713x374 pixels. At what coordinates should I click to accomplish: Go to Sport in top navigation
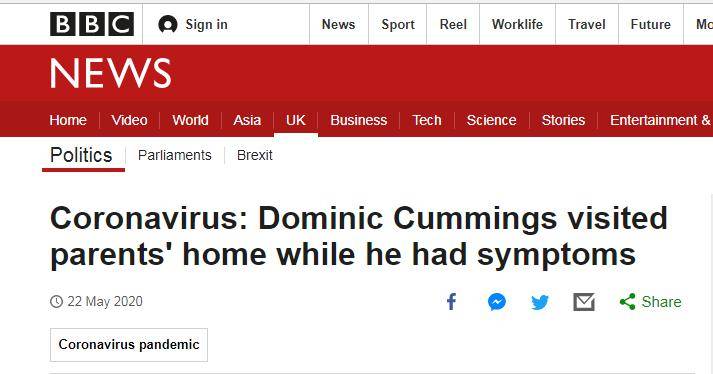[398, 24]
